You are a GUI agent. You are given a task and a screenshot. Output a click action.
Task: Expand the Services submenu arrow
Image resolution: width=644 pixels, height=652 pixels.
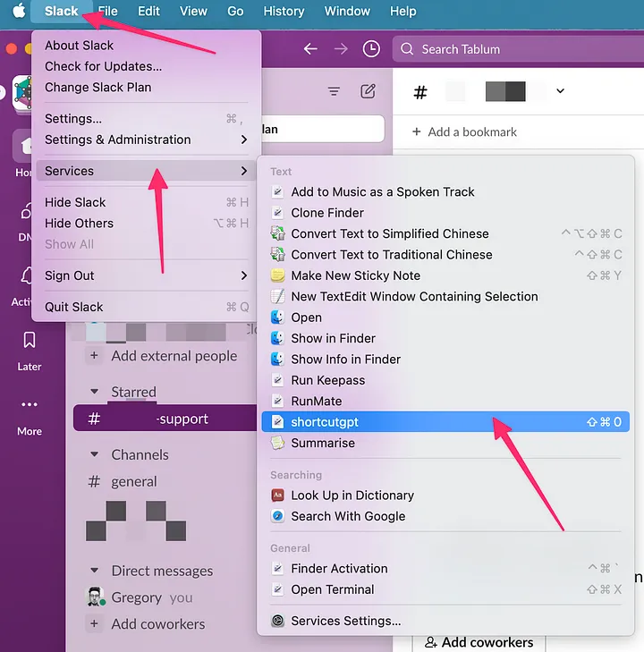tap(244, 171)
